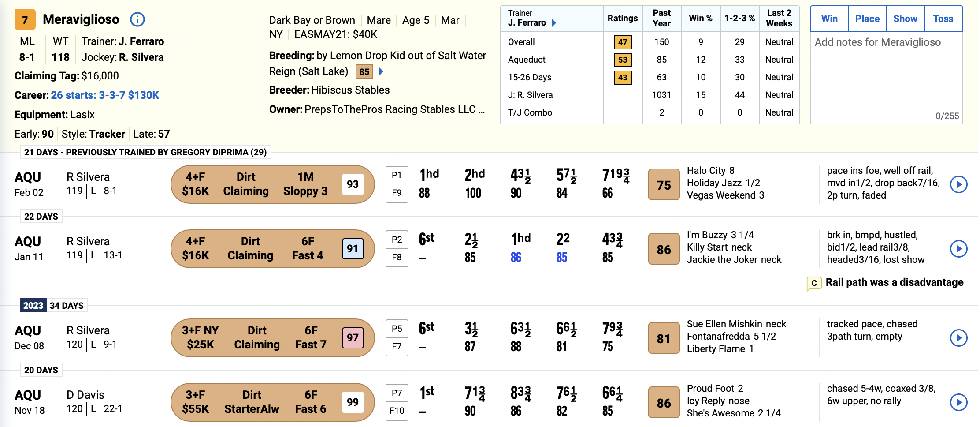The height and width of the screenshot is (427, 980).
Task: Mark the horse as Toss
Action: coord(943,19)
